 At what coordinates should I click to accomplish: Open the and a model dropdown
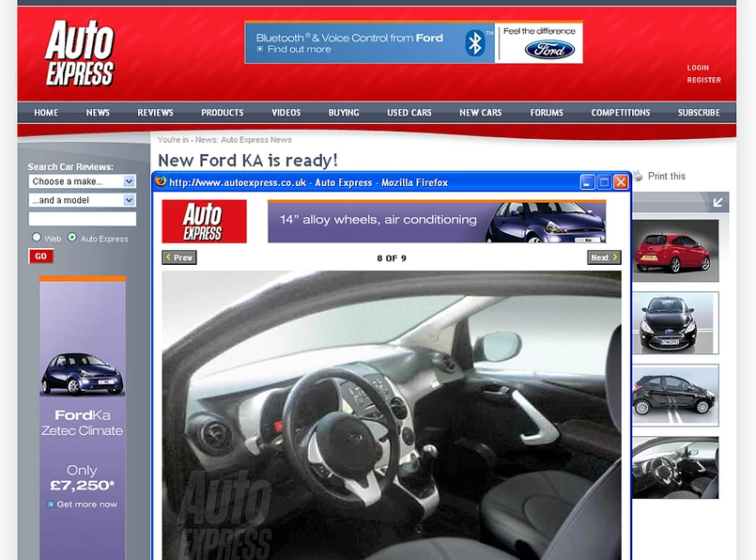(x=82, y=200)
